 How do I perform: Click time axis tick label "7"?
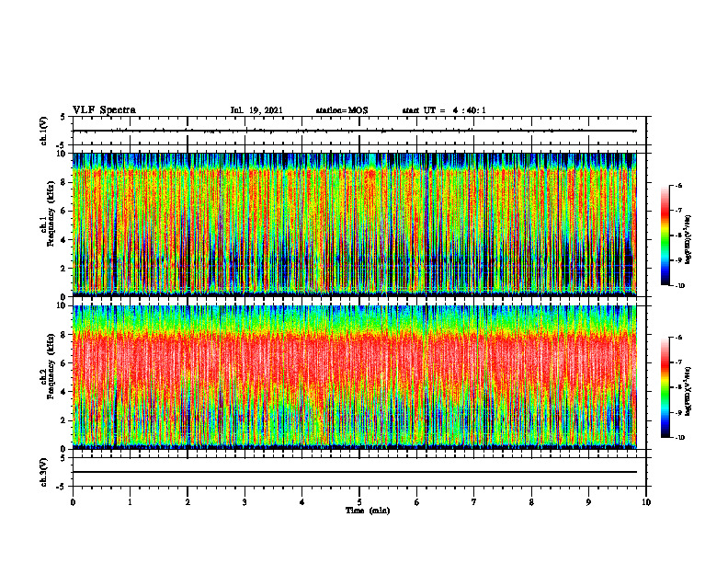coord(474,502)
